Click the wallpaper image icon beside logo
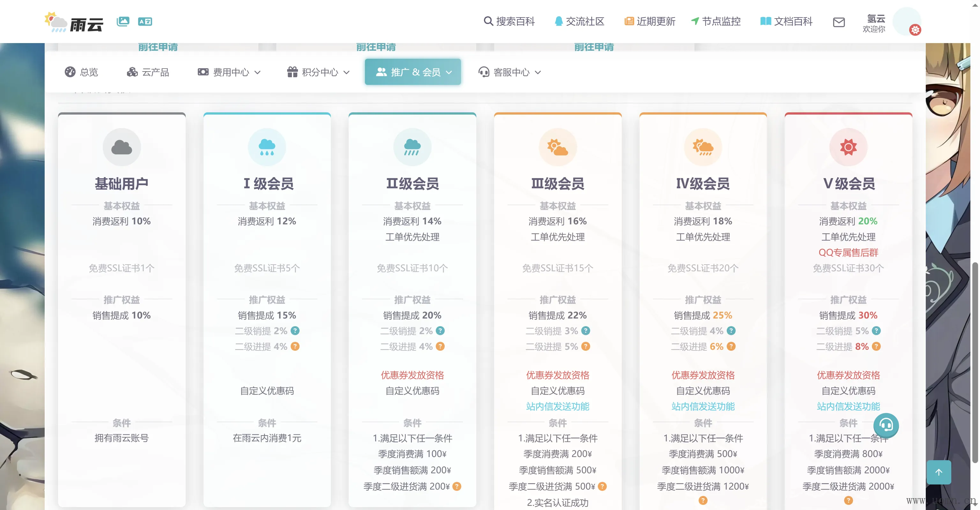 point(123,21)
